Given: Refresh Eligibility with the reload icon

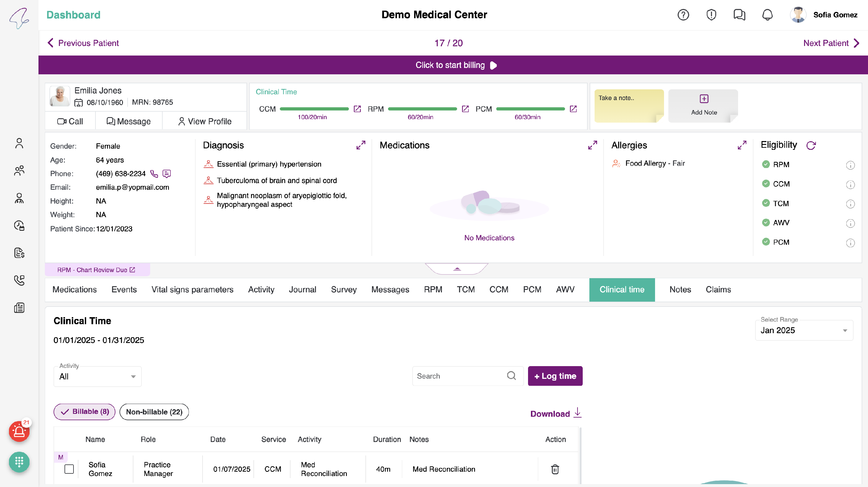Looking at the screenshot, I should point(811,145).
